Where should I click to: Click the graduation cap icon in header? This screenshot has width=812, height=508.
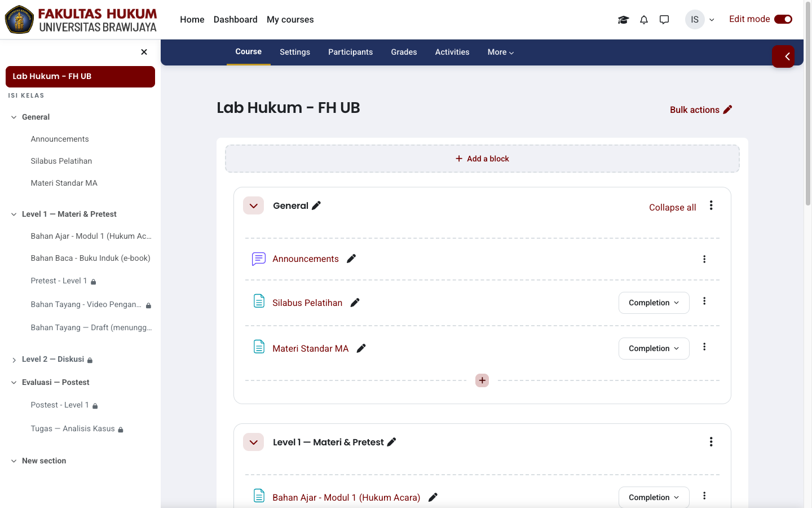pos(623,20)
